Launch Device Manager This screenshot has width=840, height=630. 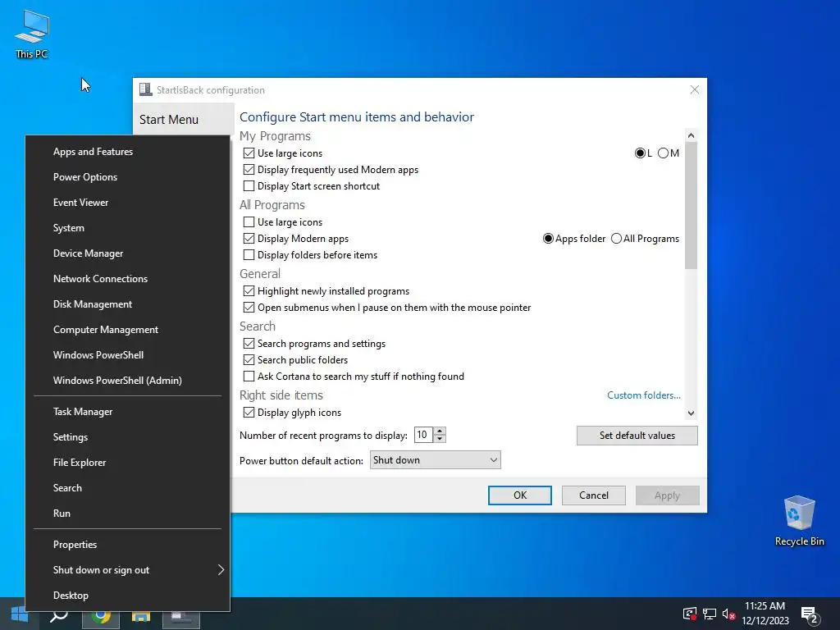click(129, 253)
